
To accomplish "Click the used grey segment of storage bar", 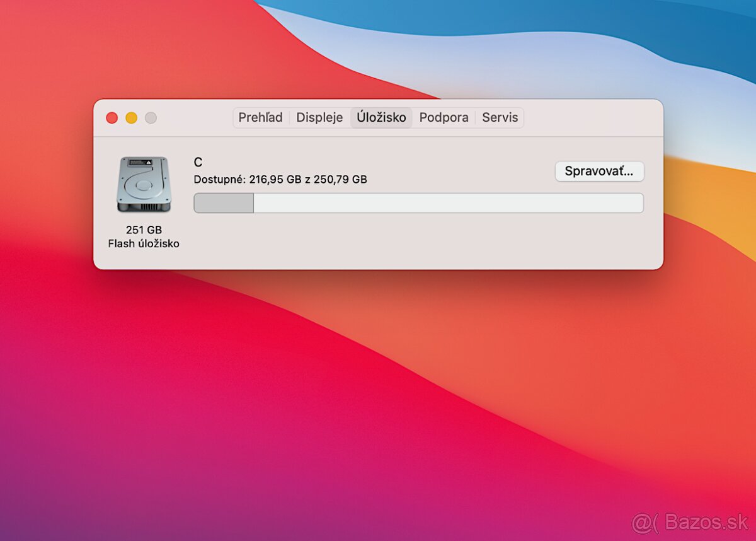I will coord(224,203).
